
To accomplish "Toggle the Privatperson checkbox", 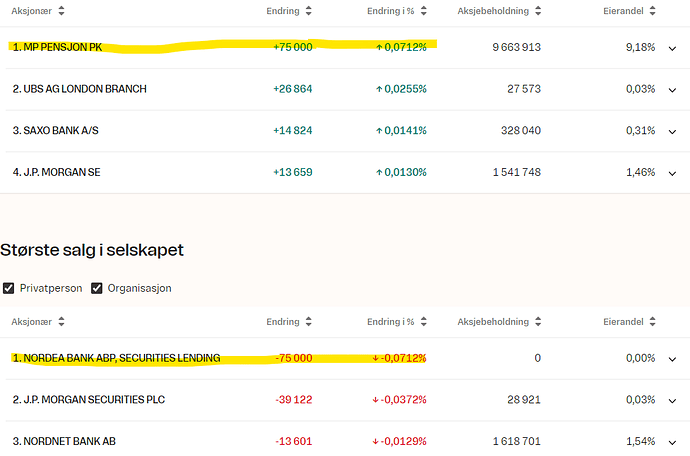I will tap(8, 288).
